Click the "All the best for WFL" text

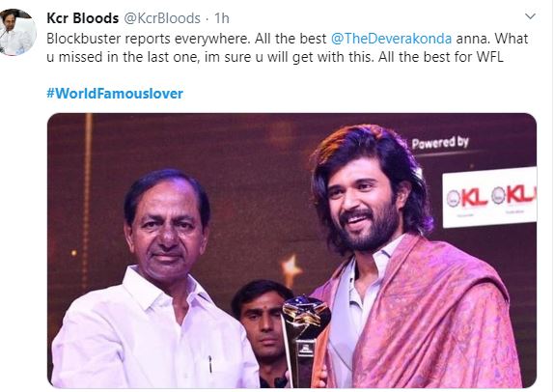pos(440,57)
